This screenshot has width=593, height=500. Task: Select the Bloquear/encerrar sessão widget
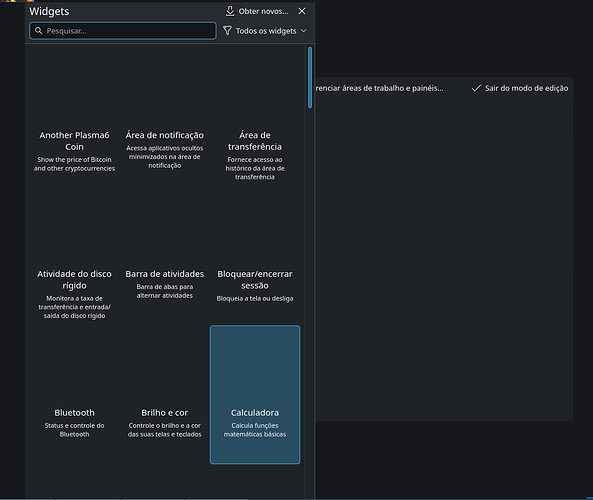pyautogui.click(x=255, y=256)
